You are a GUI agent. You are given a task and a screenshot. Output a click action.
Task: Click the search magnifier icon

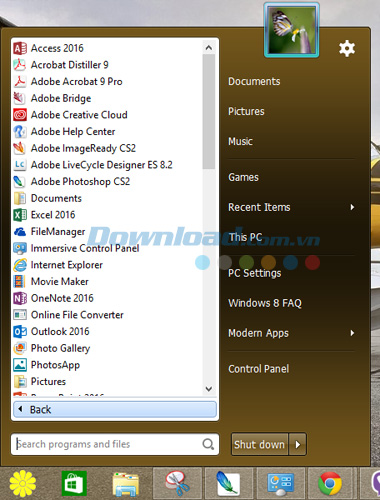tap(208, 444)
